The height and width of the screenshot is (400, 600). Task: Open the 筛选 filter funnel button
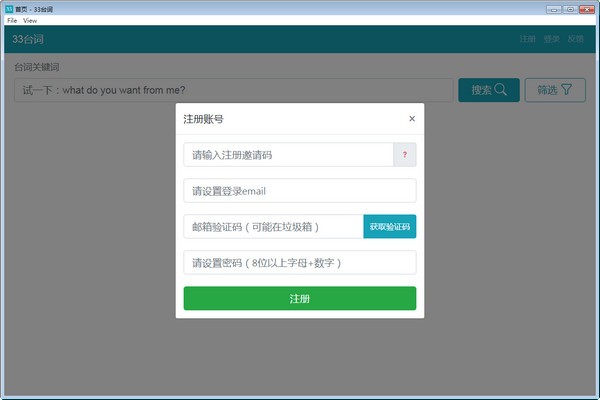pos(554,90)
